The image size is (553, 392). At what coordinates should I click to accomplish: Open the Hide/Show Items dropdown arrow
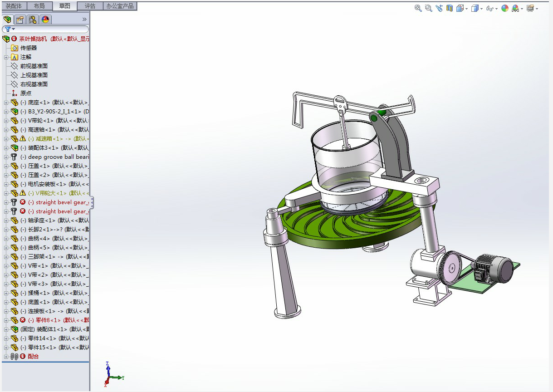(496, 9)
